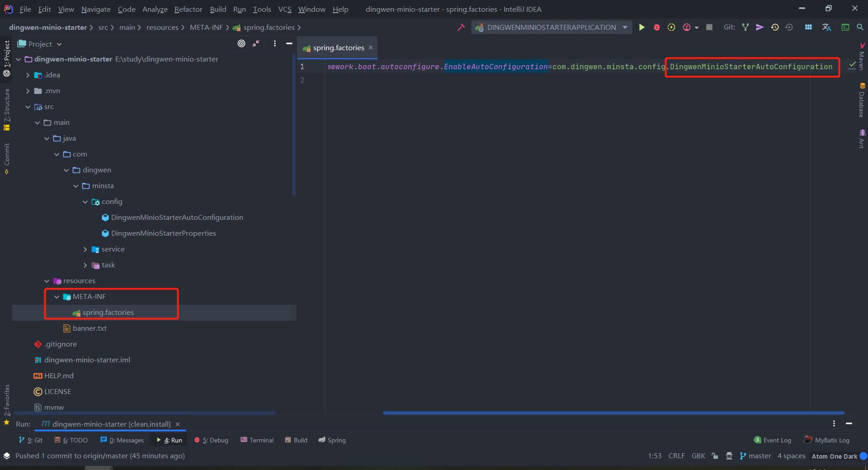Close the dingwen-minio-starter [clean,install] run tab
Screen dimensions: 868x470
pos(178,424)
